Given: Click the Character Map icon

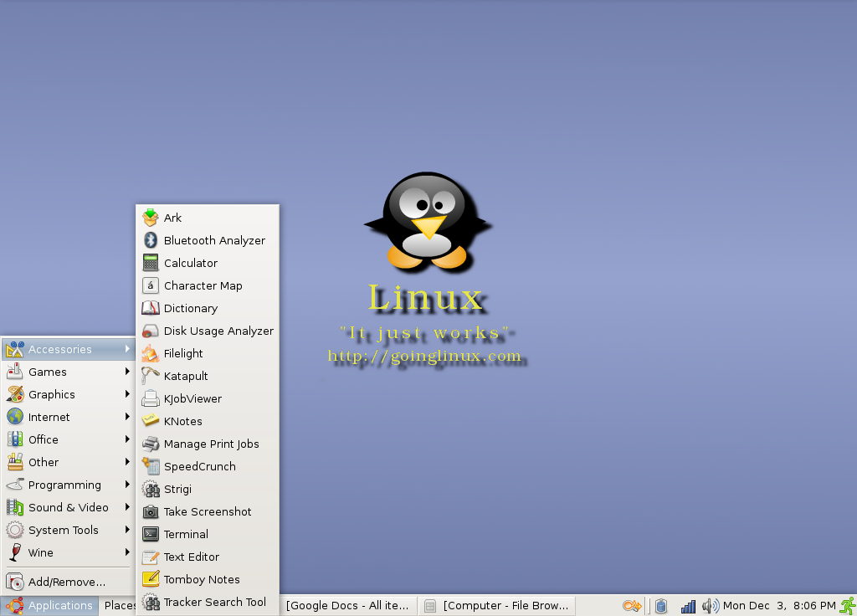Looking at the screenshot, I should click(x=151, y=285).
